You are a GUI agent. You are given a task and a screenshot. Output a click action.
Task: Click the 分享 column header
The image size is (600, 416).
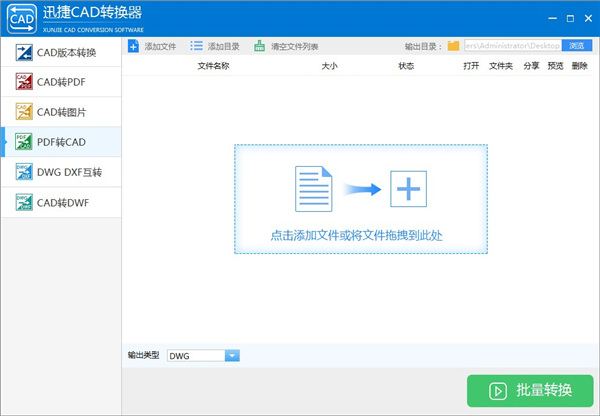(532, 66)
